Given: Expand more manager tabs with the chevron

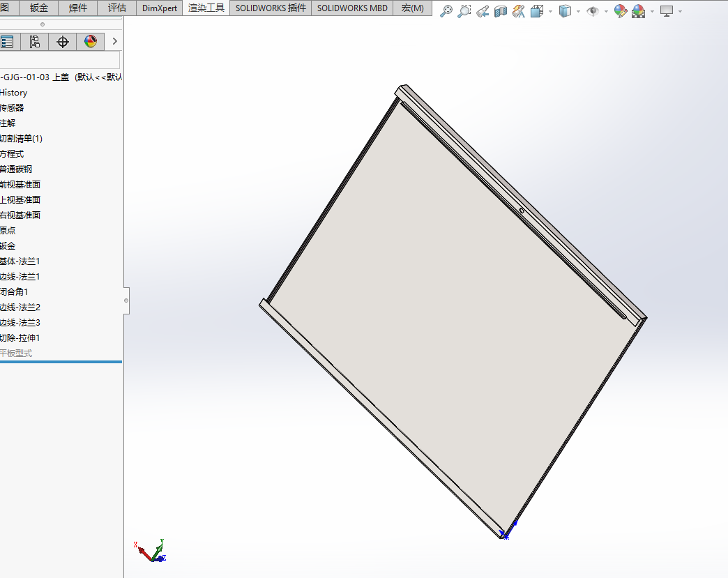Looking at the screenshot, I should click(114, 41).
